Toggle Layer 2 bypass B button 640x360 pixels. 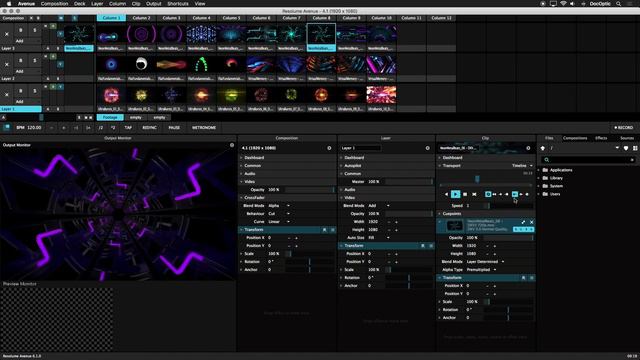click(x=20, y=60)
